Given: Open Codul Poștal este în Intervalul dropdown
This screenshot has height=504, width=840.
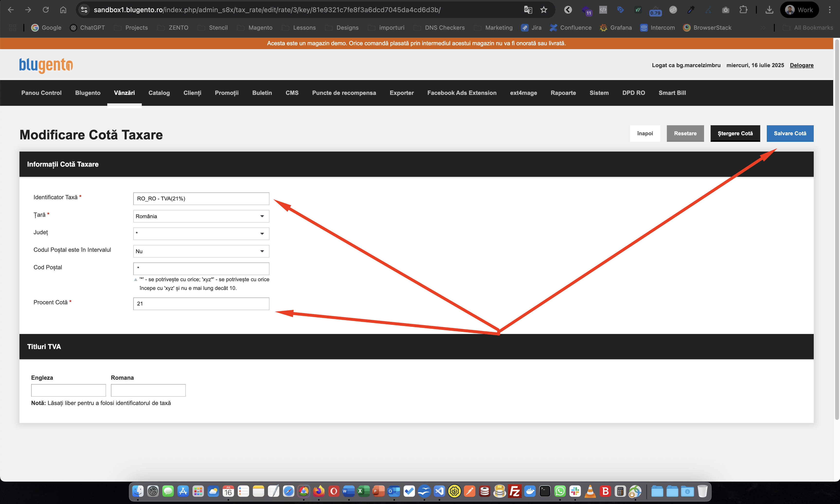Looking at the screenshot, I should pyautogui.click(x=201, y=251).
